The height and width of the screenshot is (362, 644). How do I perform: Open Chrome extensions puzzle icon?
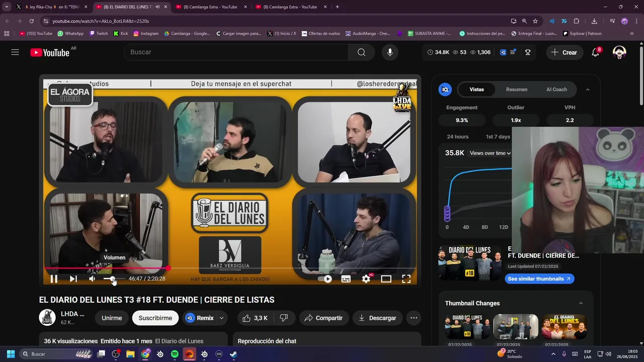coord(577,21)
